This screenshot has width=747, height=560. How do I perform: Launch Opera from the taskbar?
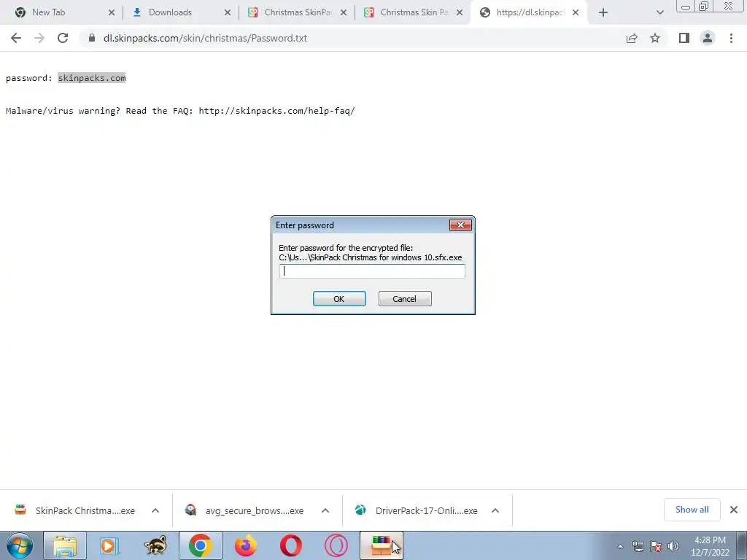[291, 545]
